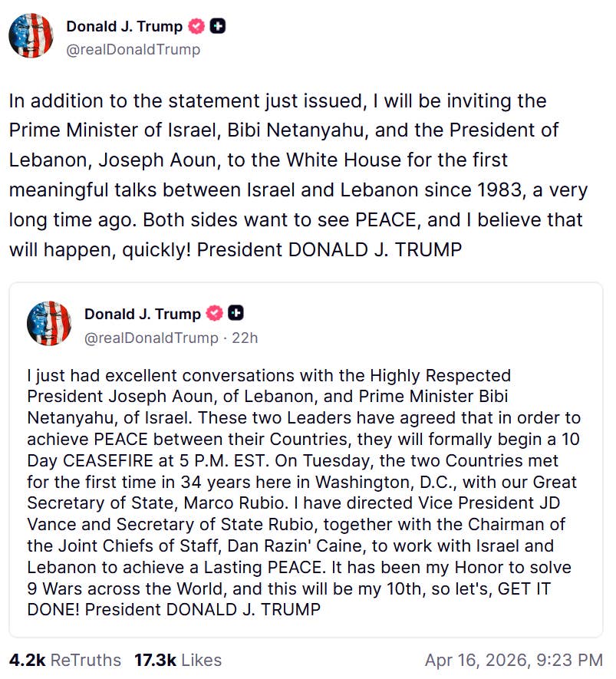Click the 'GET IT DONE!' closing line in quoted post
Image resolution: width=616 pixels, height=679 pixels.
[x=173, y=609]
